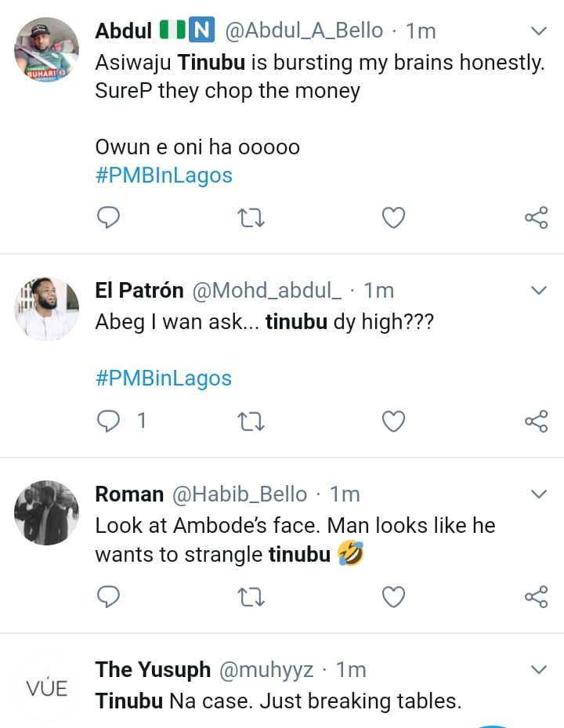
Task: Share El Patrón's tweet
Action: click(x=536, y=422)
